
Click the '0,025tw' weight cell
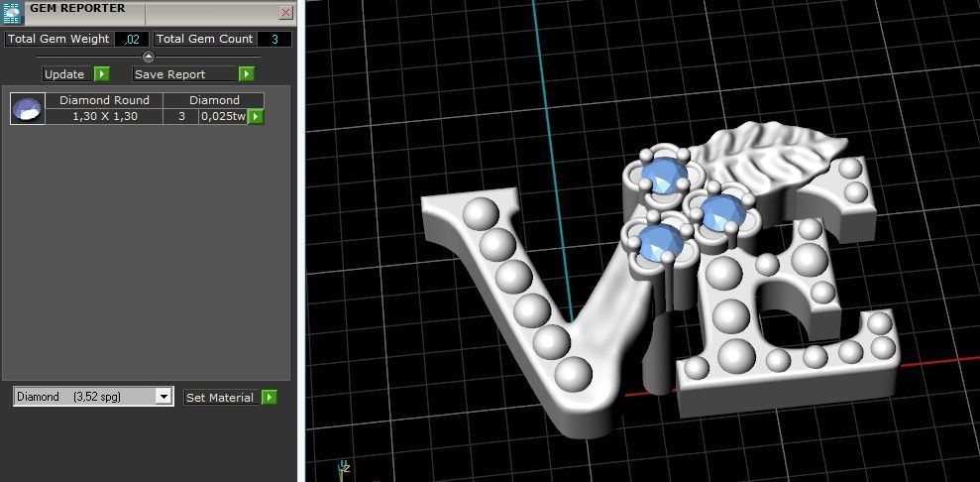(223, 116)
